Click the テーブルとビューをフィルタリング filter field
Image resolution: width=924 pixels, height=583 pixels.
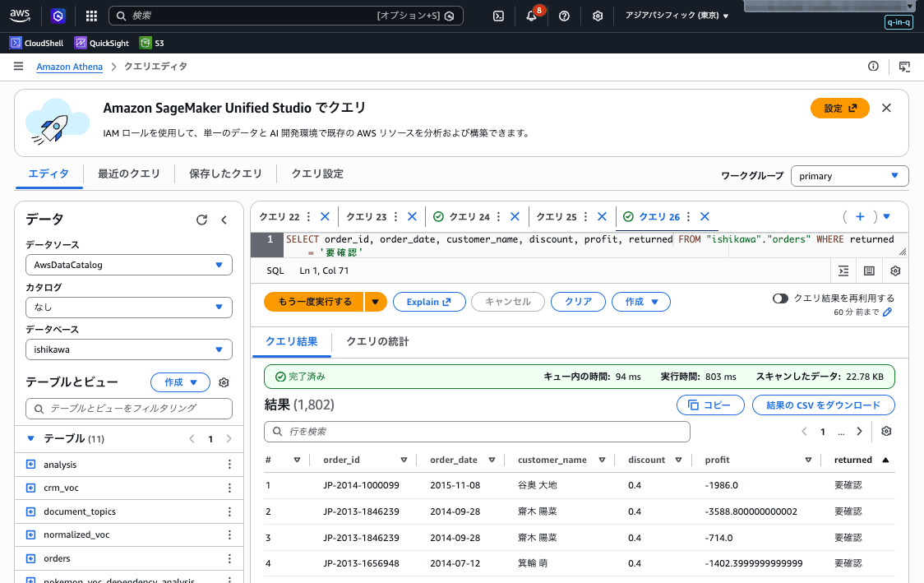[x=128, y=409]
